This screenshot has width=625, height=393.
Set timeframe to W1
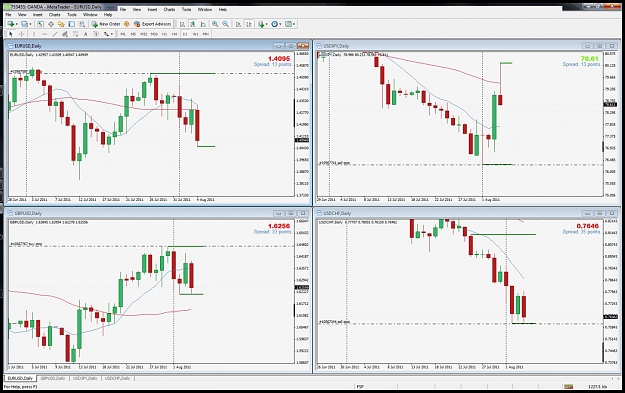(195, 34)
